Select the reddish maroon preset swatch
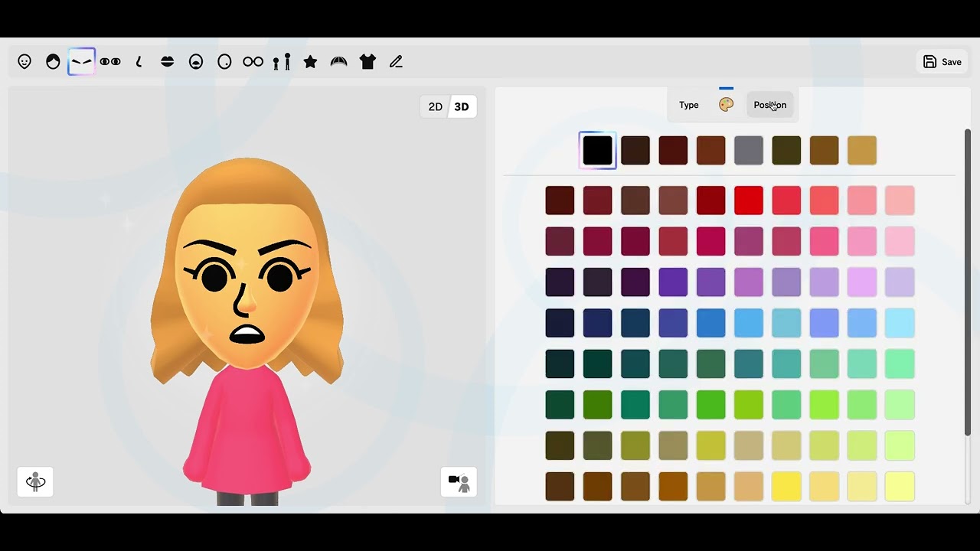This screenshot has width=980, height=551. (x=674, y=151)
